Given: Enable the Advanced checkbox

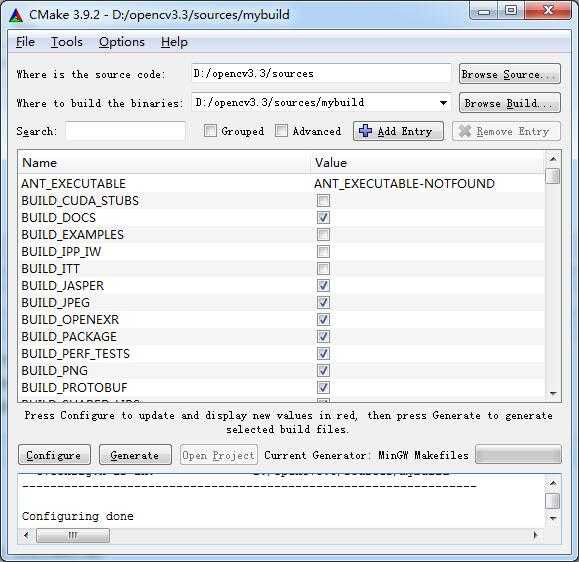Looking at the screenshot, I should (x=281, y=131).
